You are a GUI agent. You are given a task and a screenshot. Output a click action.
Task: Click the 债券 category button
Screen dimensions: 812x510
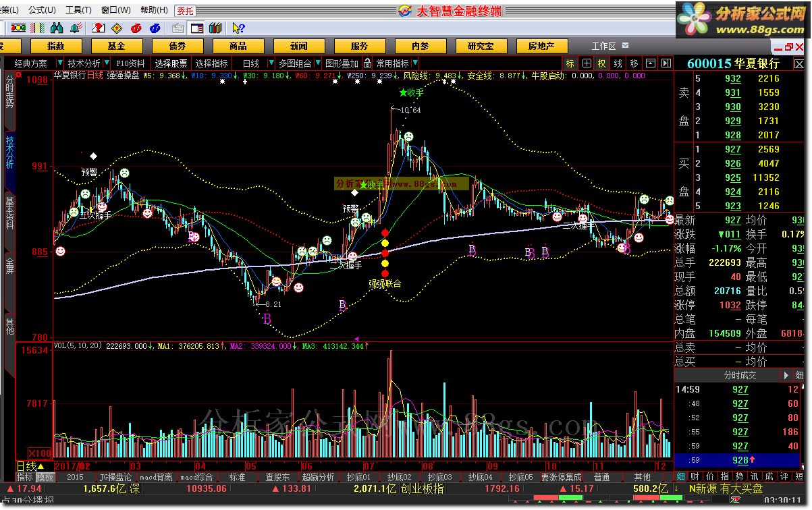pos(178,46)
